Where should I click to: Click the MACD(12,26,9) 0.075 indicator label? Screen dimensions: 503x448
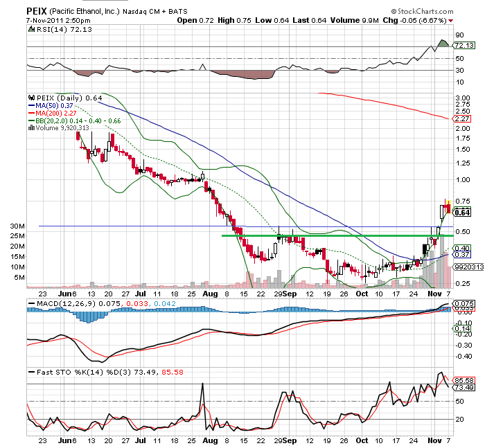click(x=78, y=303)
